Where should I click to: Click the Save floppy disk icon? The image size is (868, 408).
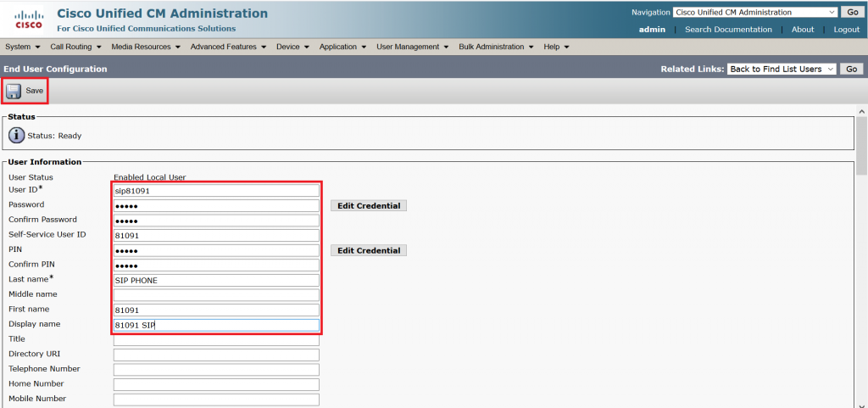point(14,91)
